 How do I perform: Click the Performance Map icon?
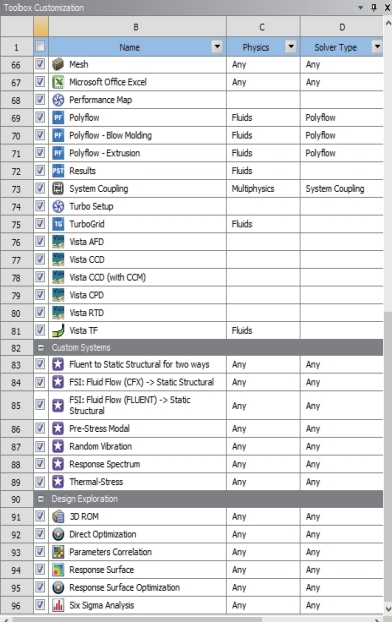click(58, 100)
